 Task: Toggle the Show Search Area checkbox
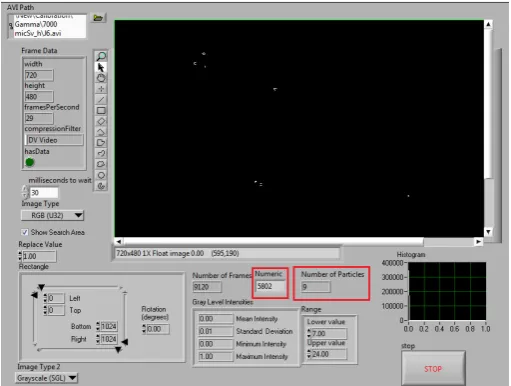(x=24, y=232)
